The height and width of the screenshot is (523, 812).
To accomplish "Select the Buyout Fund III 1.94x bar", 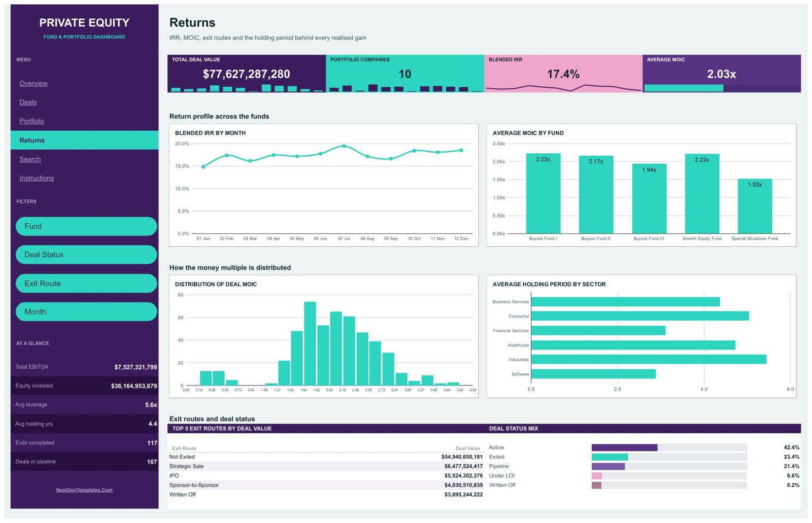I will pos(649,199).
